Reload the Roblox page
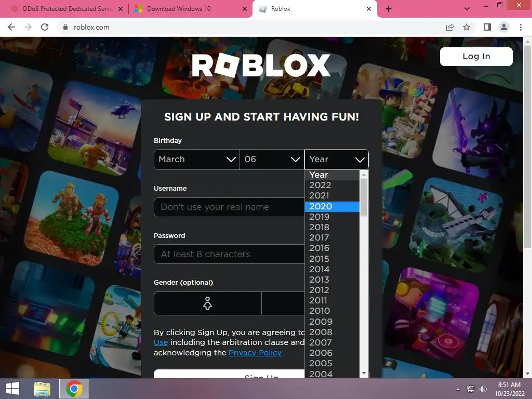The image size is (532, 399). pyautogui.click(x=45, y=27)
